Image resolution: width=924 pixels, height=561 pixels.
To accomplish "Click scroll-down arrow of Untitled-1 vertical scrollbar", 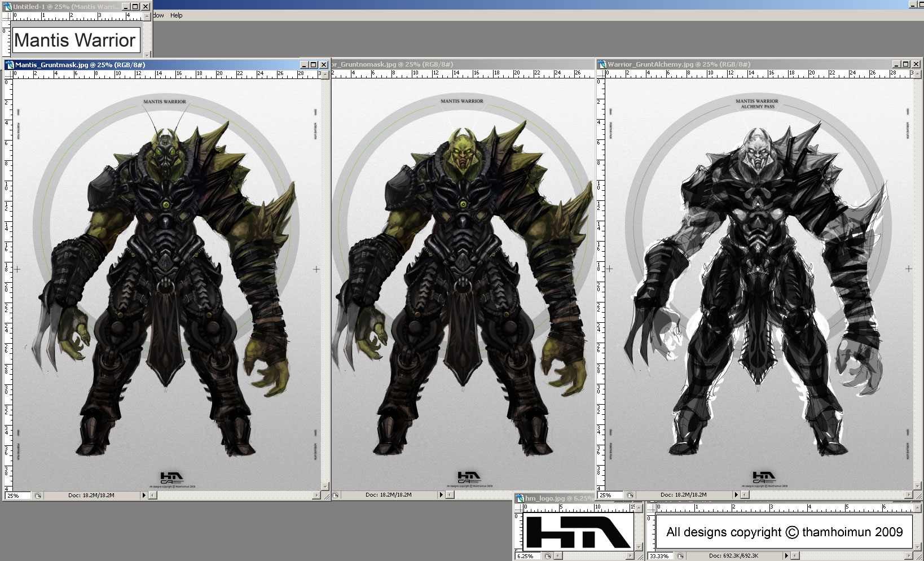I will click(x=147, y=54).
